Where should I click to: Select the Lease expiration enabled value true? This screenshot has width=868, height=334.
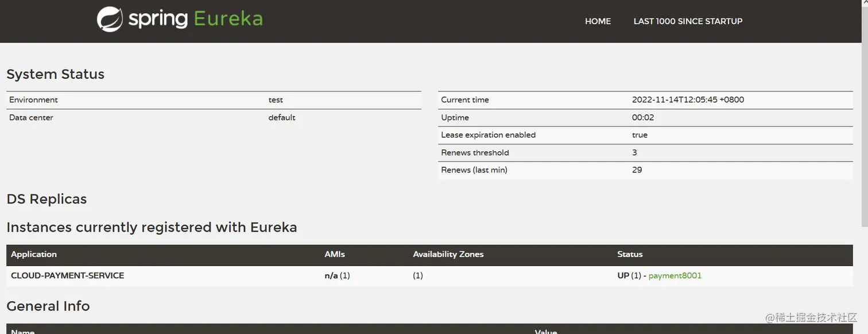[x=640, y=135]
